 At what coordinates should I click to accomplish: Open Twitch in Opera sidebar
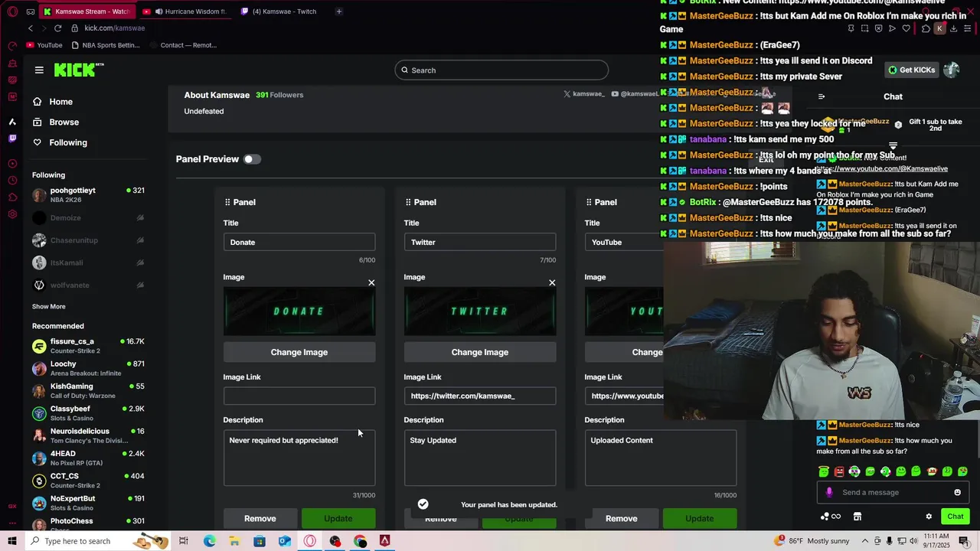click(12, 139)
